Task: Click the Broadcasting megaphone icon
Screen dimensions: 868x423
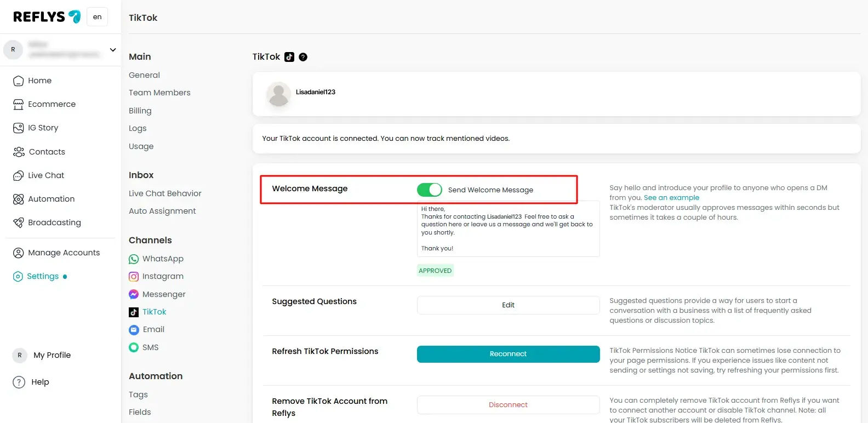Action: [19, 222]
